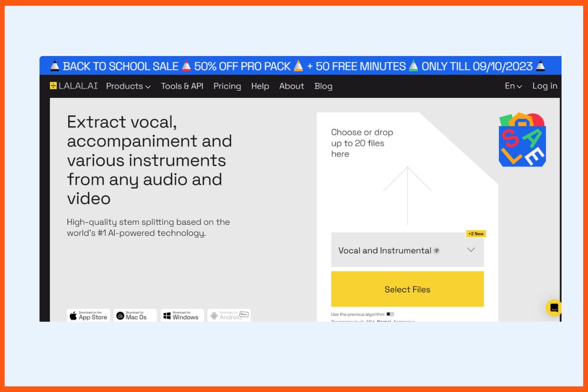Go to the Pricing page
Screen dimensions: 588x392
tap(227, 86)
